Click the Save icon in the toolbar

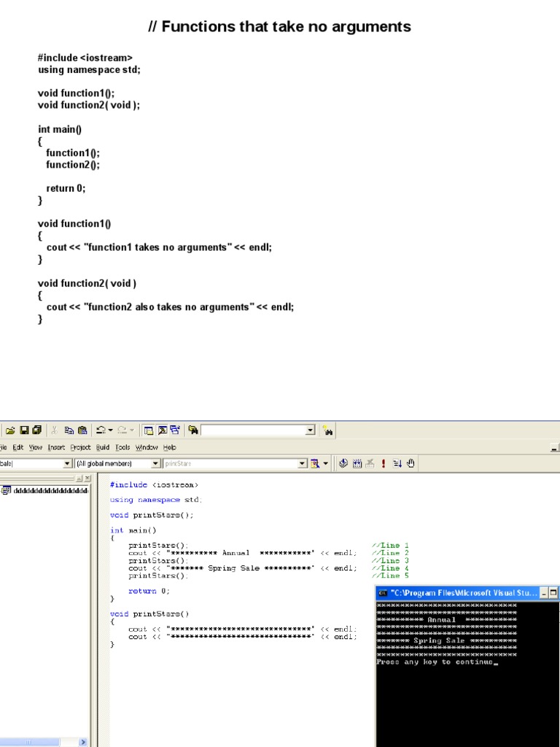[24, 430]
